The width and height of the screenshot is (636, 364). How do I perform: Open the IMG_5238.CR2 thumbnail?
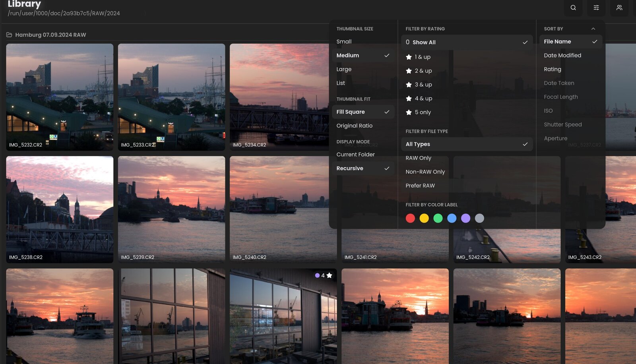(x=60, y=209)
